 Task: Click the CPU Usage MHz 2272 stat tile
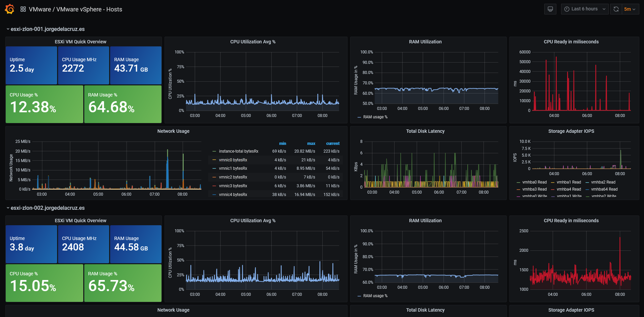point(84,66)
